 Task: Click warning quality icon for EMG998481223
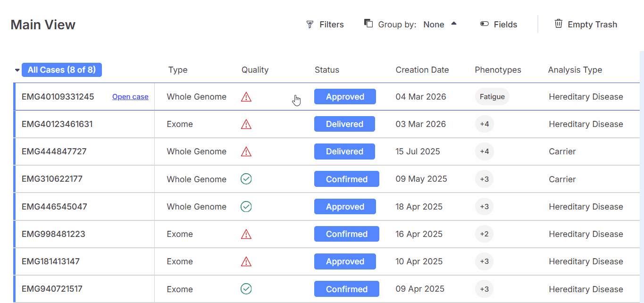246,234
